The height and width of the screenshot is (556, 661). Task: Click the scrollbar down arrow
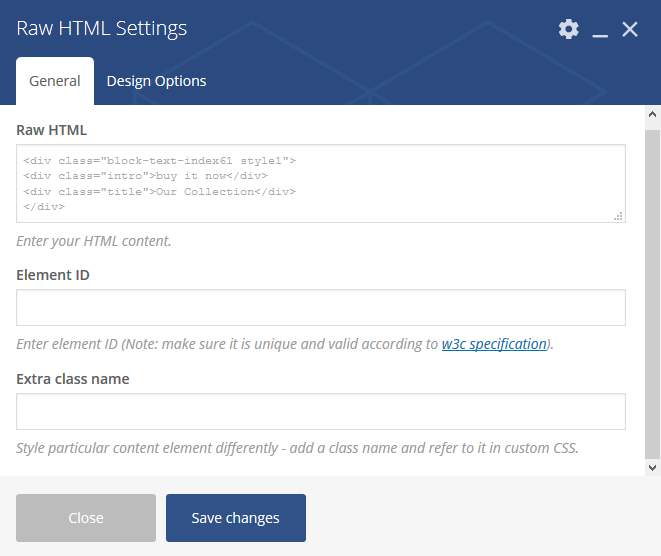click(652, 467)
